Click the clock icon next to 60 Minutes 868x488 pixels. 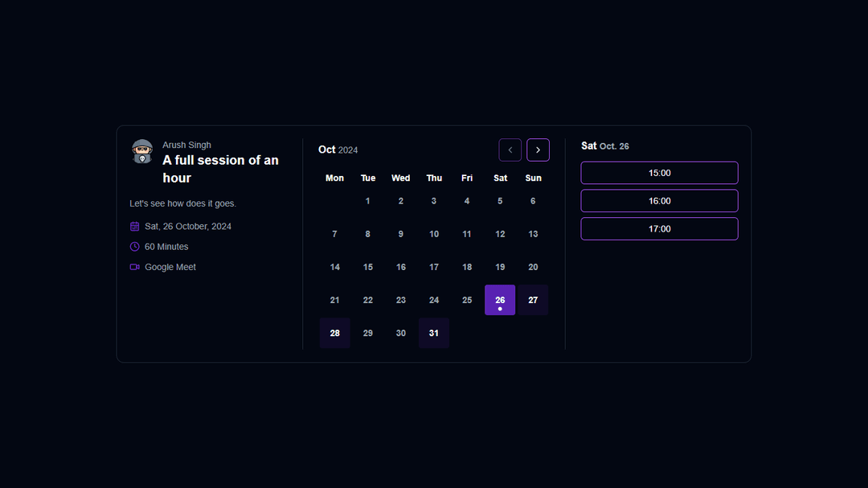coord(135,247)
